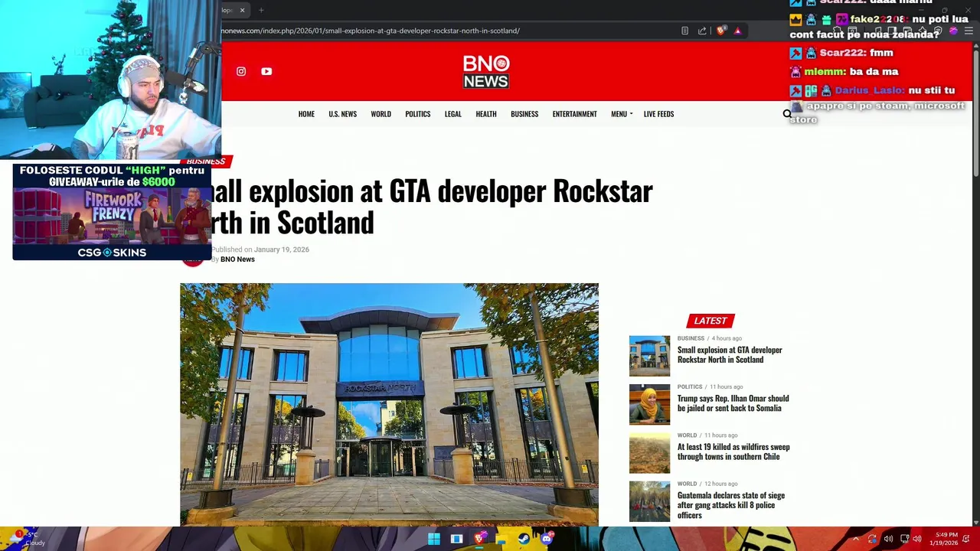Click the BNO News logo
Viewport: 980px width, 551px height.
click(x=486, y=71)
